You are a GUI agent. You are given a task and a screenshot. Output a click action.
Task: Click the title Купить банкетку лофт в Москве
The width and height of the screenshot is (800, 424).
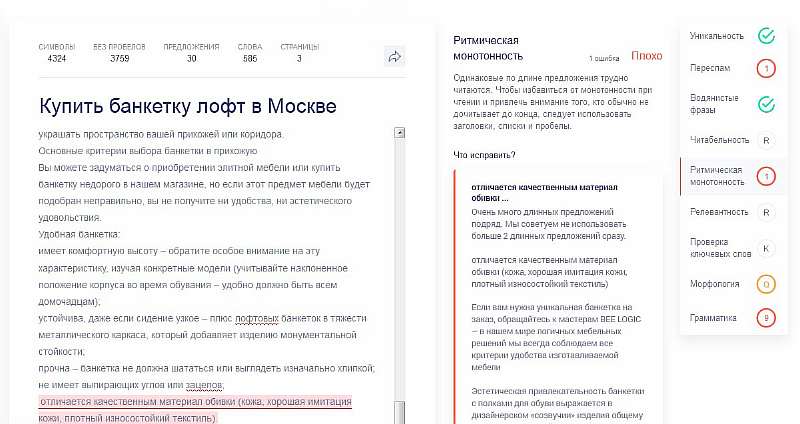188,106
